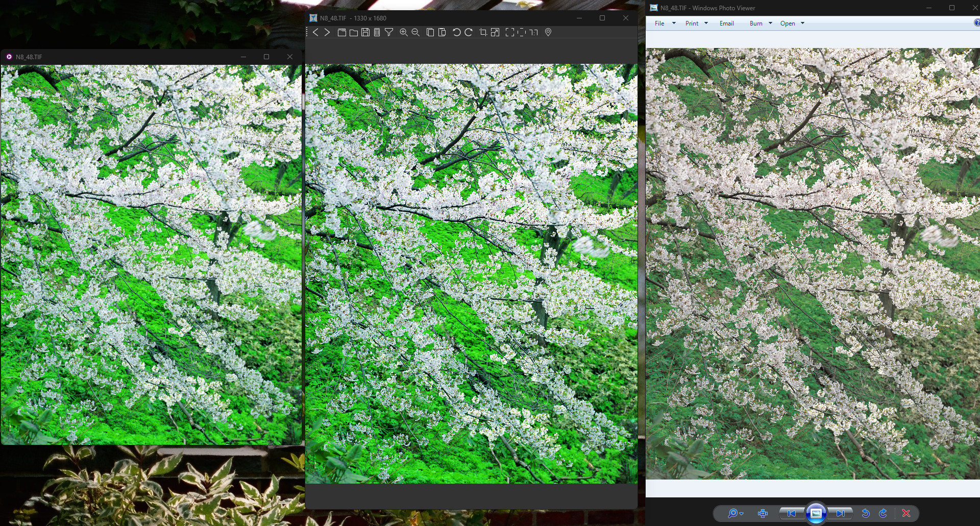The image size is (980, 526).
Task: Maximize the middle 1330 x 1680 viewer window
Action: coord(602,18)
